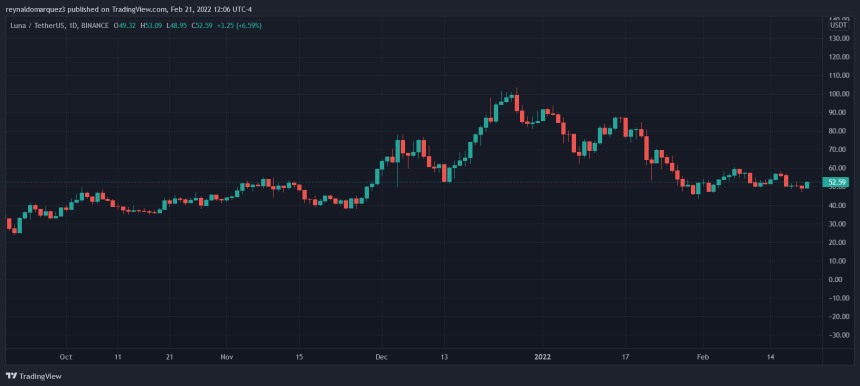Click the TradingView logo at bottom left
The height and width of the screenshot is (386, 860).
tap(33, 376)
